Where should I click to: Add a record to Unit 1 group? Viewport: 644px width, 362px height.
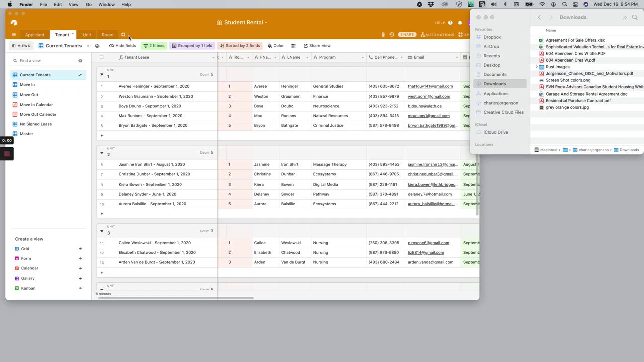click(x=102, y=135)
